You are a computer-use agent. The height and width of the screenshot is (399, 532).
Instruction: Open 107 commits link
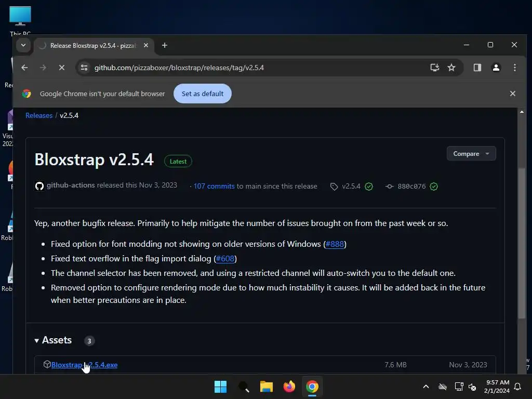tap(214, 187)
